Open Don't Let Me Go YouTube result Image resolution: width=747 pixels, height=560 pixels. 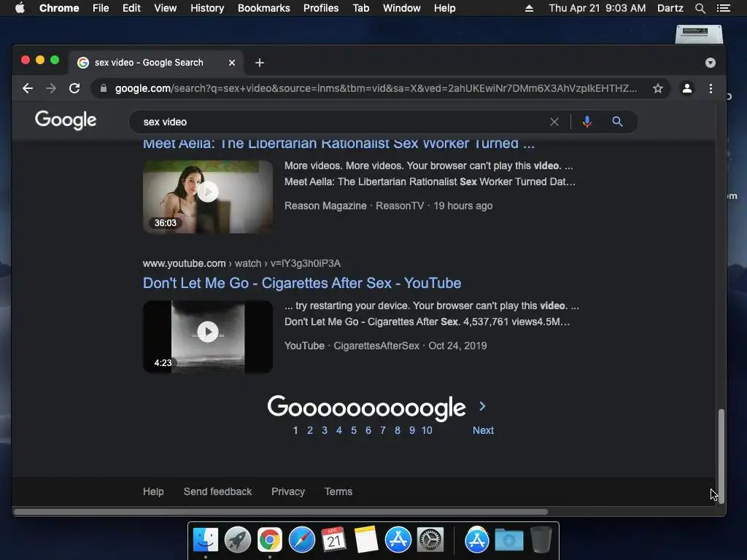pos(302,283)
